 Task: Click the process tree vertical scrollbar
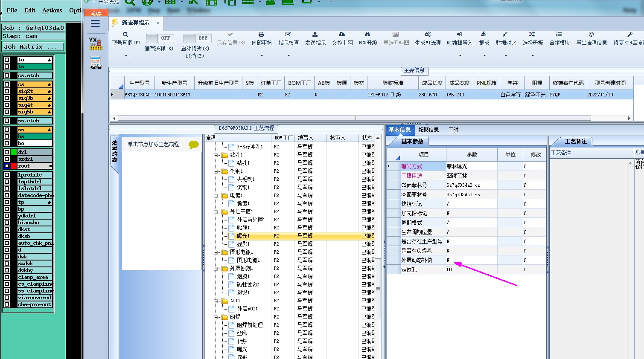378,289
